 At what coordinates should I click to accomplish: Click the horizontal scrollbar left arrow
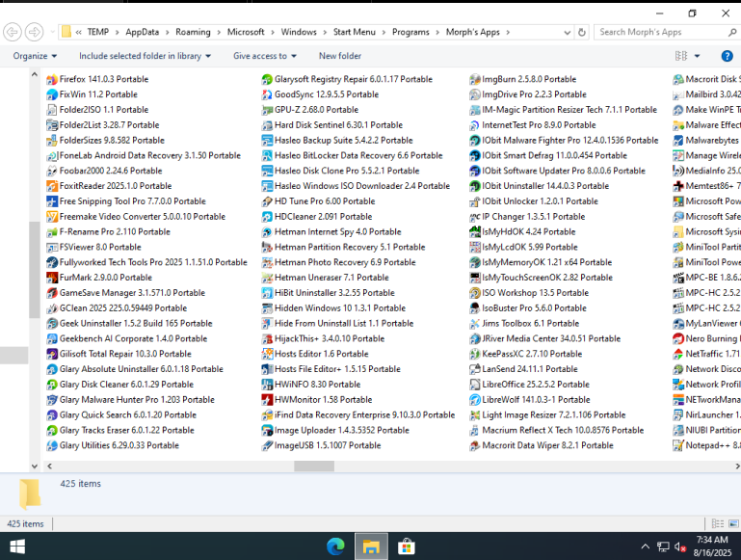(x=49, y=466)
